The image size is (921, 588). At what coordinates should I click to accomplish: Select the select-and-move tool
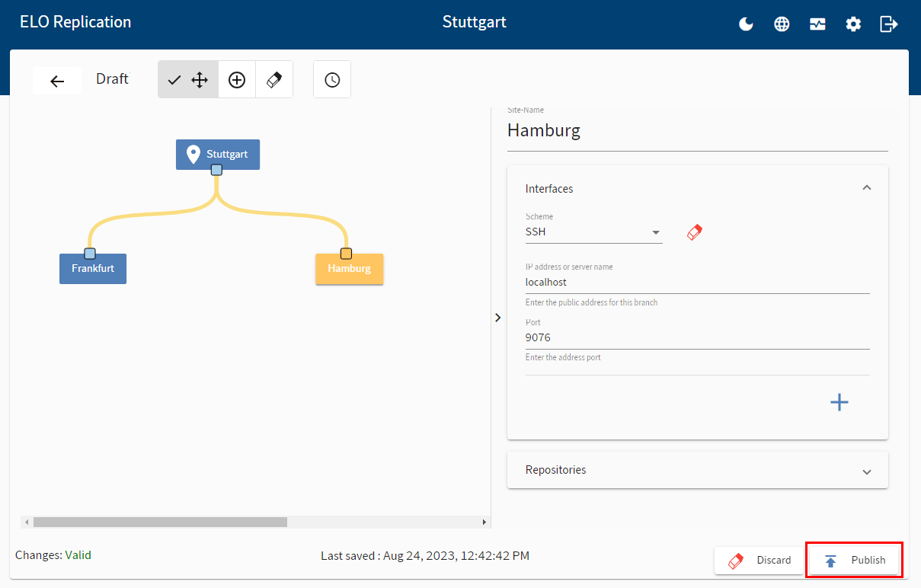coord(187,80)
